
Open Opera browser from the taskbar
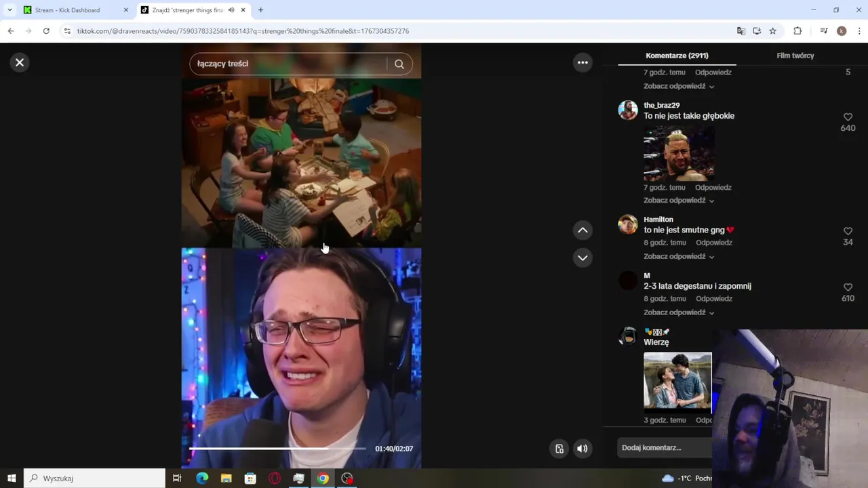[275, 479]
